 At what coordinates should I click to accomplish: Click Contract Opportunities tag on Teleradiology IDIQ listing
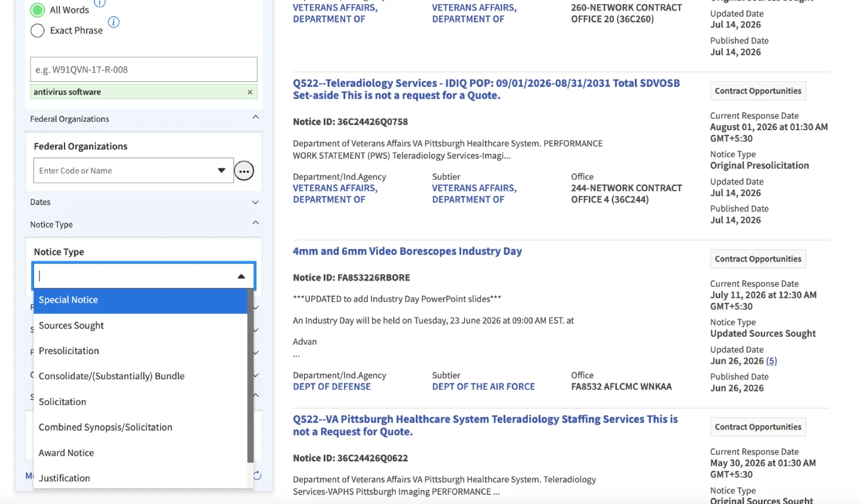coord(758,91)
